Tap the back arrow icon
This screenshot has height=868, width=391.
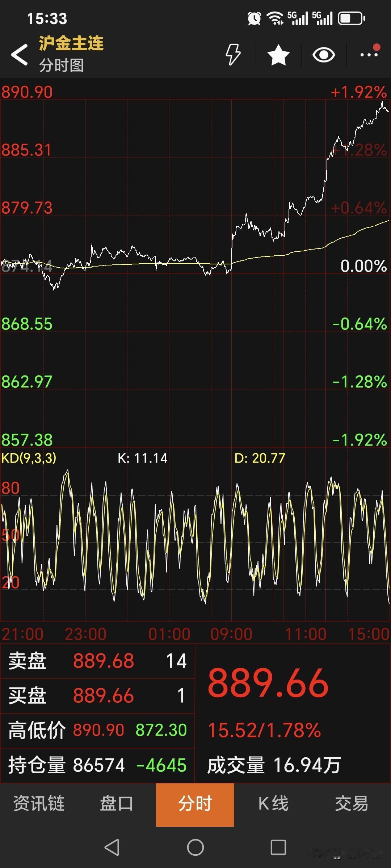[x=20, y=55]
